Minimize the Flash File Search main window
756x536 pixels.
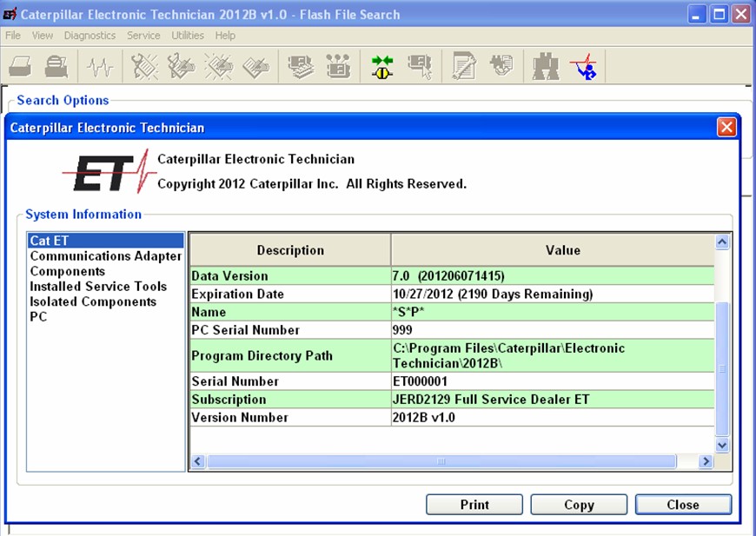point(696,15)
